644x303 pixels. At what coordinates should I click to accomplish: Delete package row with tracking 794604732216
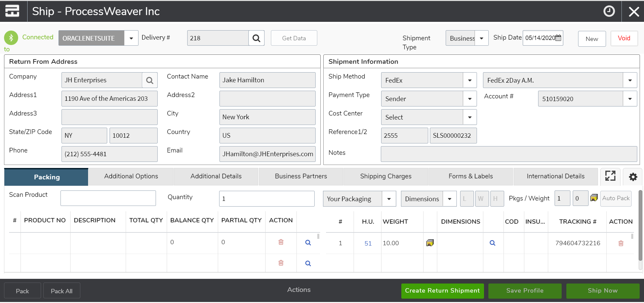pos(620,243)
